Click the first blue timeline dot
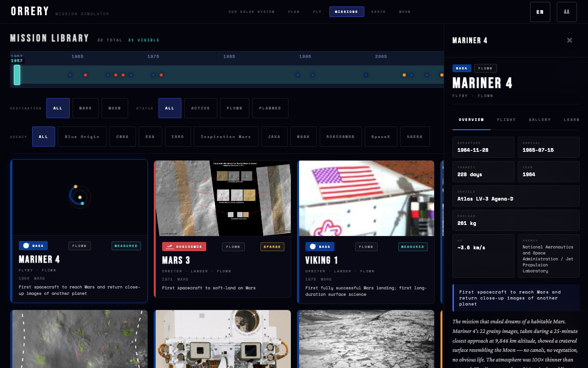The width and height of the screenshot is (588, 368). click(70, 75)
